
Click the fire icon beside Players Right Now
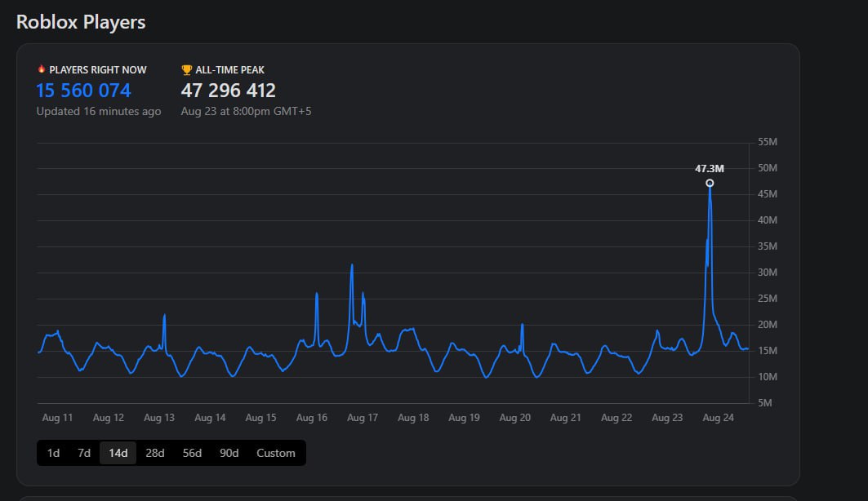(41, 69)
